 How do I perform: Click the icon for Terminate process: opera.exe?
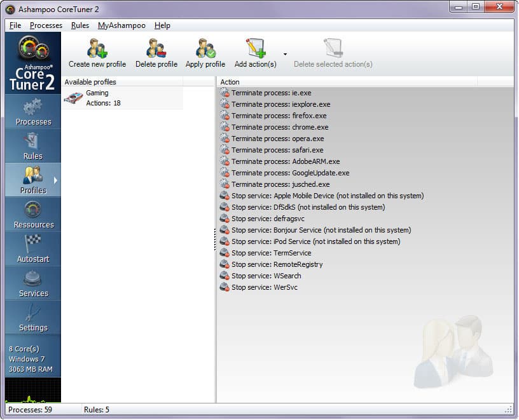tap(225, 139)
